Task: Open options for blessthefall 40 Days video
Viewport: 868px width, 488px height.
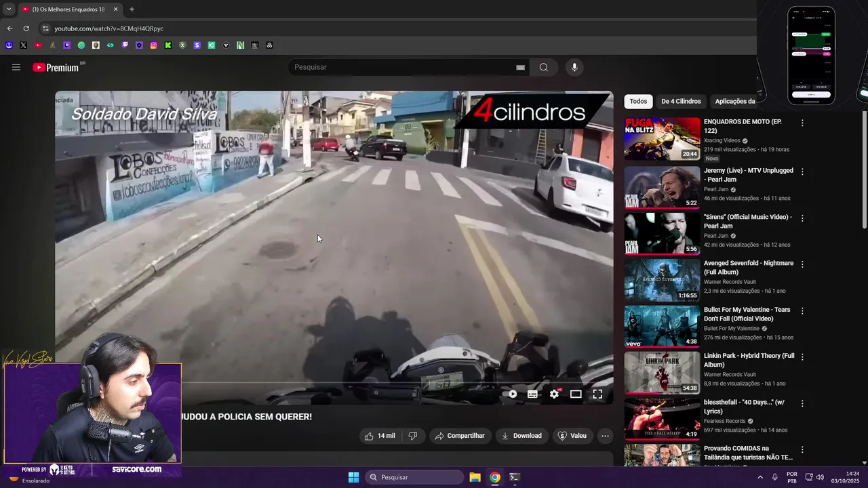Action: [802, 403]
